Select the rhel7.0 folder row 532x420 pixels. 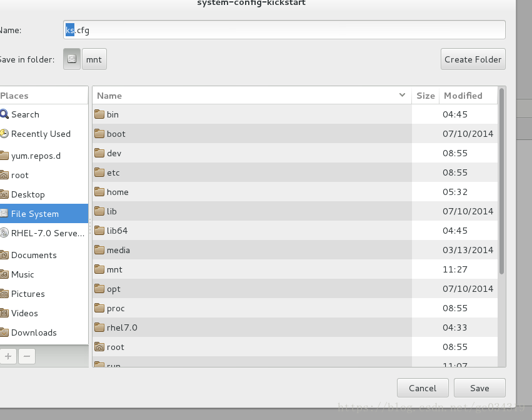pyautogui.click(x=295, y=327)
